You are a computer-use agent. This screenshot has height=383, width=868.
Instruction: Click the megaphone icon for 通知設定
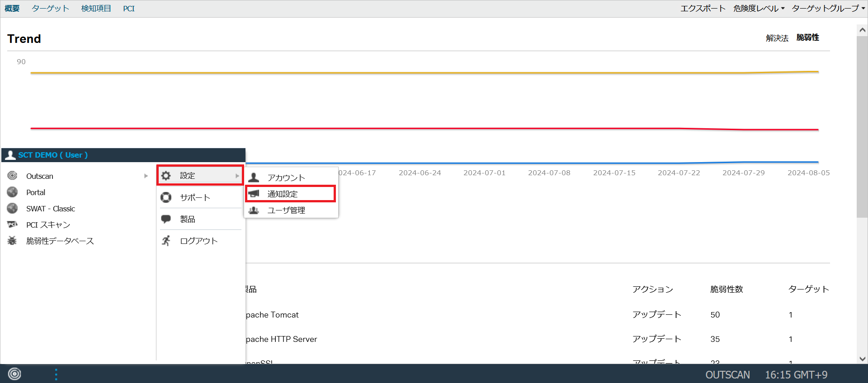[x=254, y=194]
